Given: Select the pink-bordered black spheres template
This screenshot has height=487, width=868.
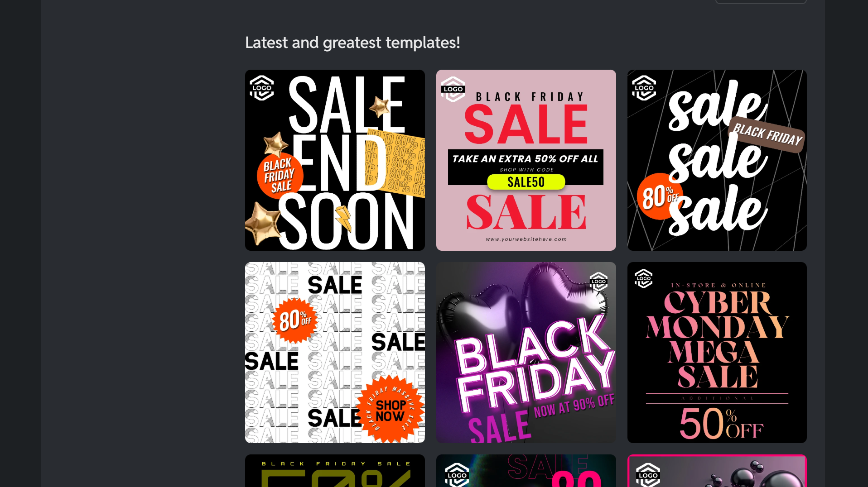Looking at the screenshot, I should [717, 471].
